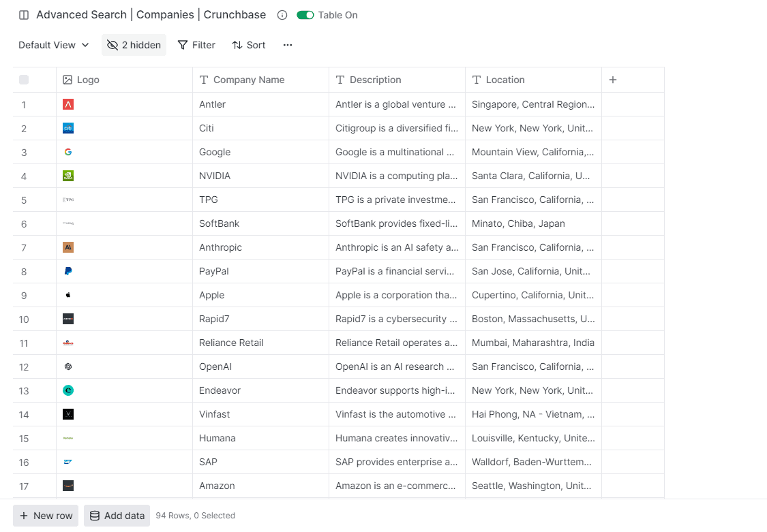
Task: Select the Citi company name cell
Action: (x=260, y=128)
